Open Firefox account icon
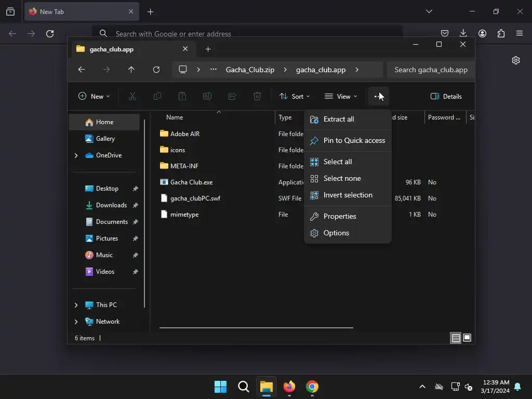This screenshot has width=532, height=399. pyautogui.click(x=482, y=33)
